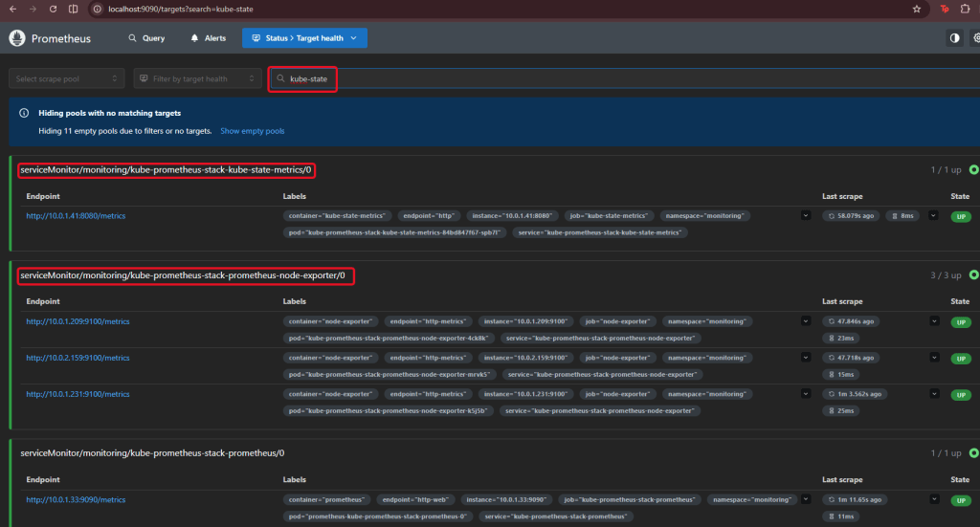The width and height of the screenshot is (980, 527).
Task: Click the info icon in hiding pools banner
Action: click(24, 113)
